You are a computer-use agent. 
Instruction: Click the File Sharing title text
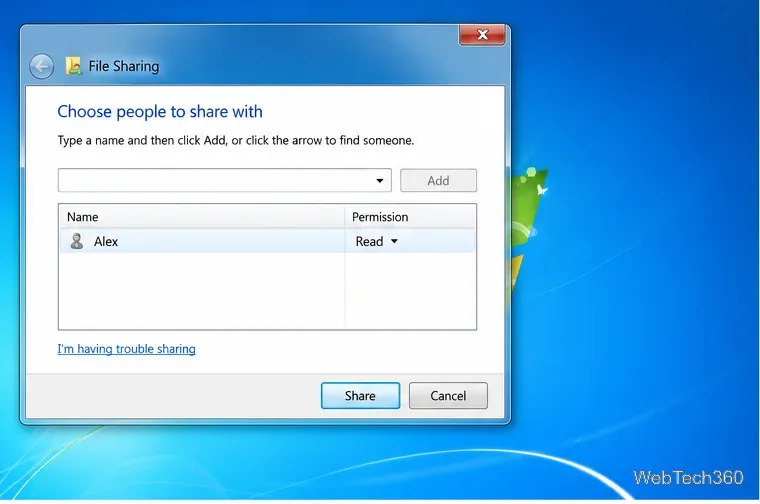pos(124,66)
